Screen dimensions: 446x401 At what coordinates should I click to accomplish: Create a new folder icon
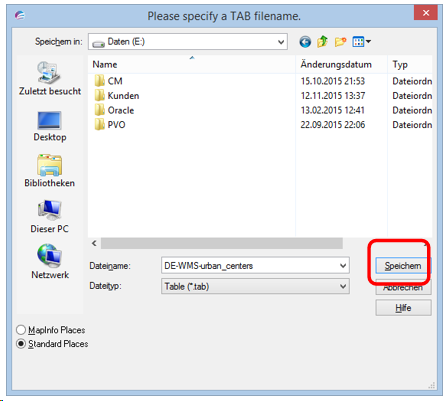(340, 42)
